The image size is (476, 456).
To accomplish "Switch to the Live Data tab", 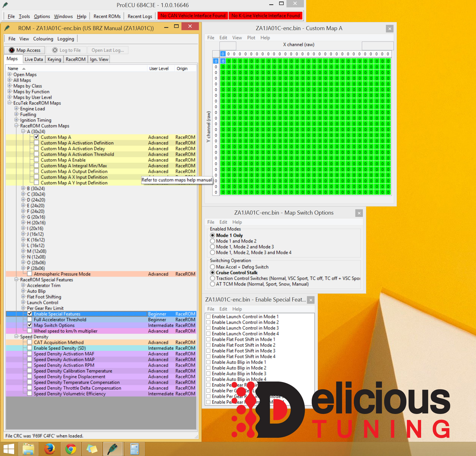I will click(x=34, y=59).
